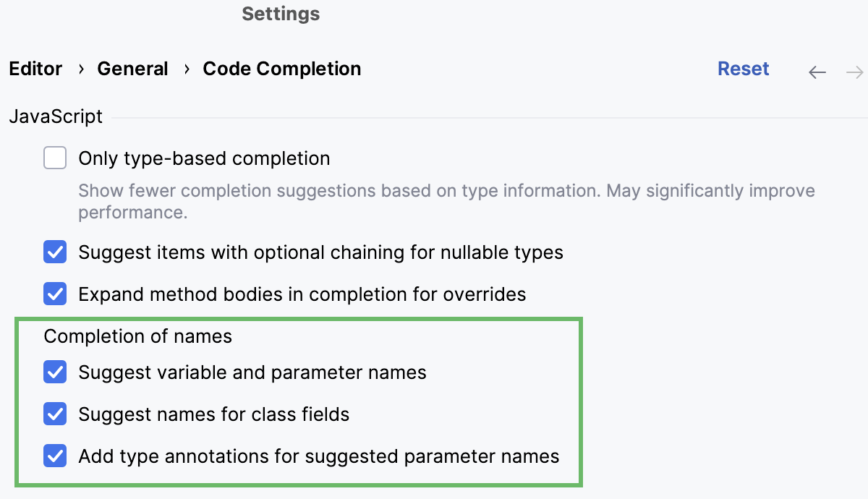The width and height of the screenshot is (868, 499).
Task: Open the Editor breadcrumb
Action: pyautogui.click(x=35, y=69)
